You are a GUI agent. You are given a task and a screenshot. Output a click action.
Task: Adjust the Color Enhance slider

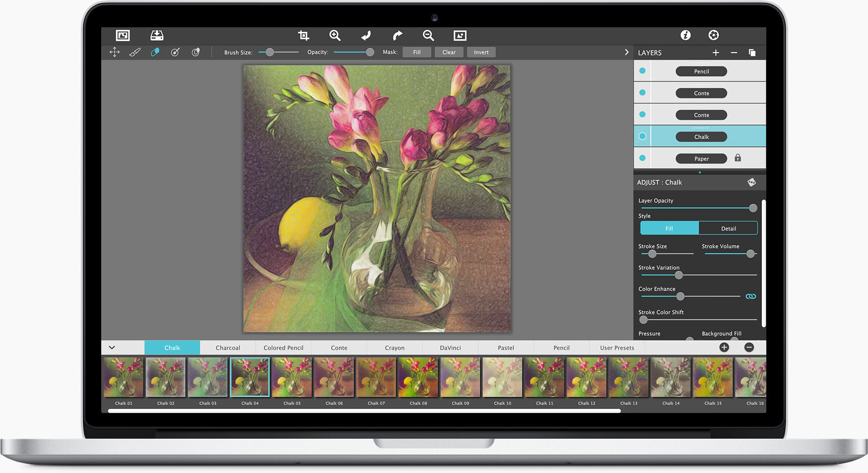690,296
